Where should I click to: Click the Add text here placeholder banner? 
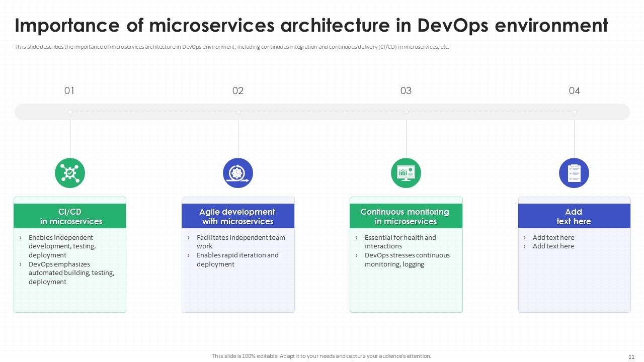pos(574,216)
